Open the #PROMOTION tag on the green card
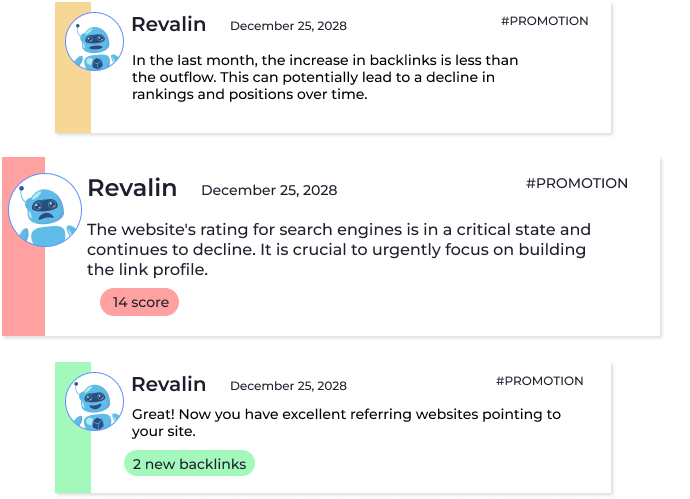Screen dimensions: 690x499 tap(540, 381)
